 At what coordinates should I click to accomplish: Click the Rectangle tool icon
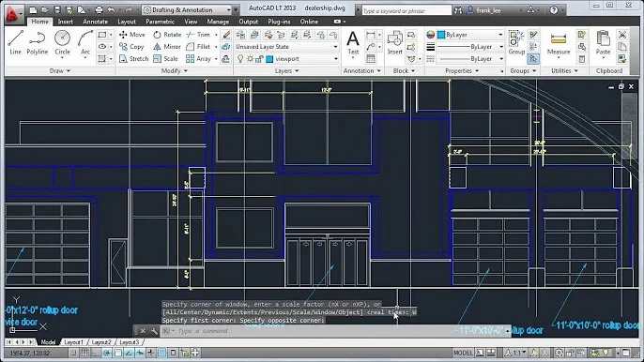tap(102, 35)
